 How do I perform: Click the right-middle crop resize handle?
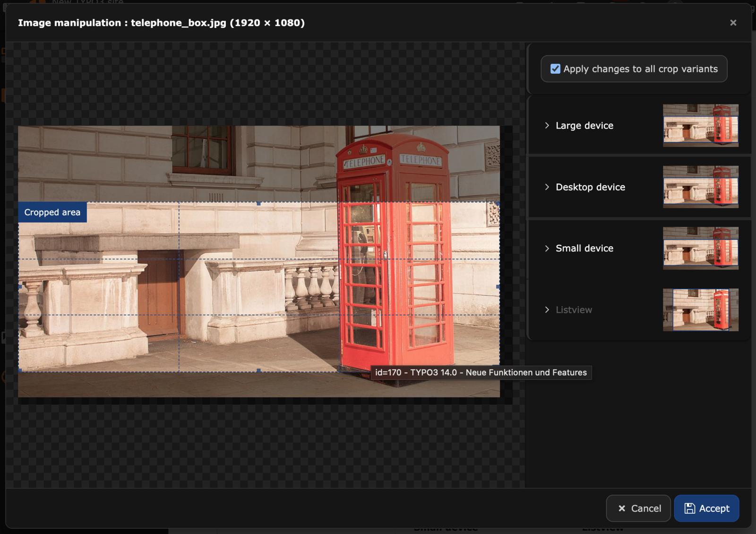coord(498,287)
